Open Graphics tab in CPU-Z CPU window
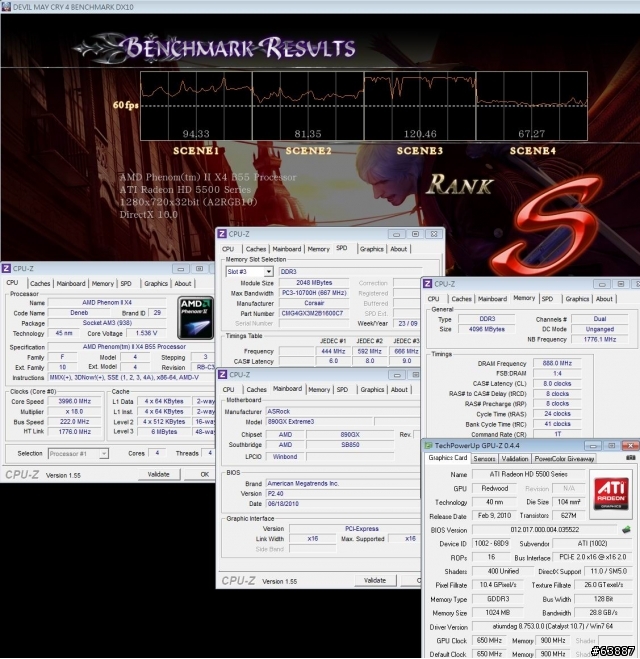This screenshot has height=659, width=640. [x=156, y=284]
